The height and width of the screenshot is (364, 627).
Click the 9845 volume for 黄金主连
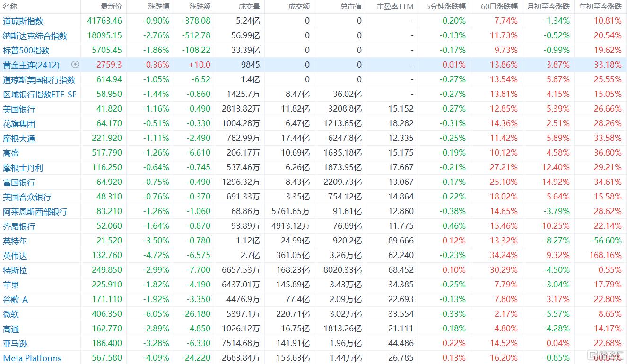click(250, 65)
